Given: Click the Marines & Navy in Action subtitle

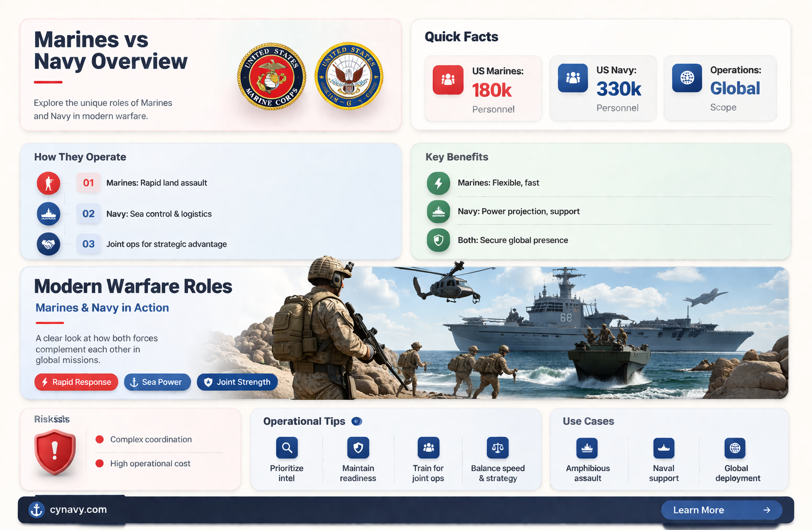Looking at the screenshot, I should point(102,308).
